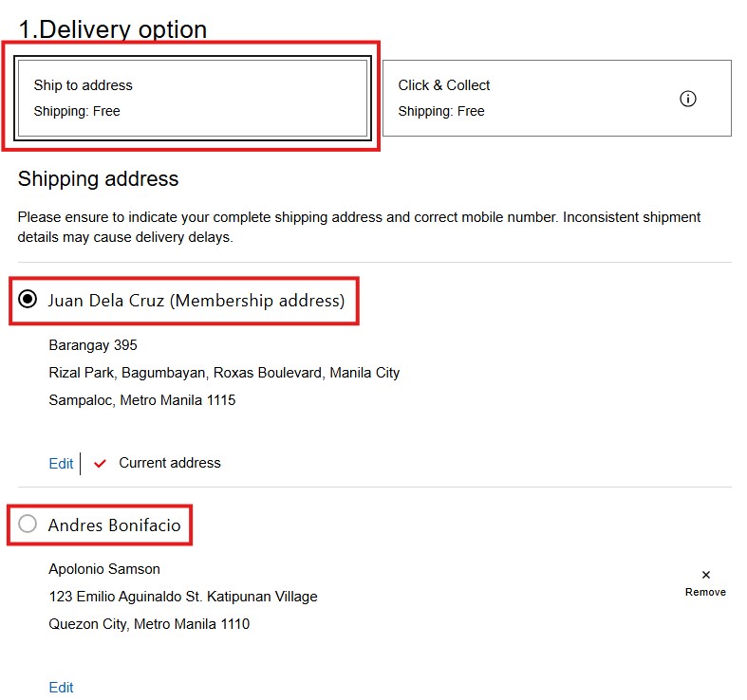Click 123 Emilio Aguinaldo St. address line
747x700 pixels.
pos(183,597)
